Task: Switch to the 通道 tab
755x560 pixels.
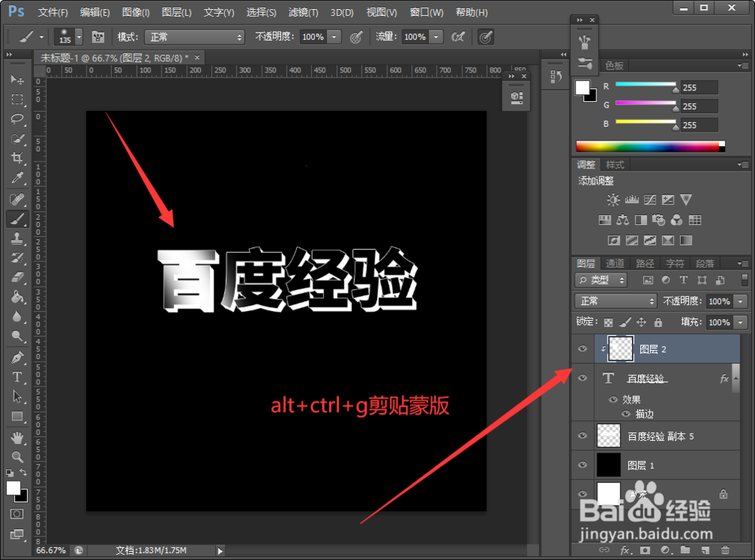Action: (x=615, y=263)
